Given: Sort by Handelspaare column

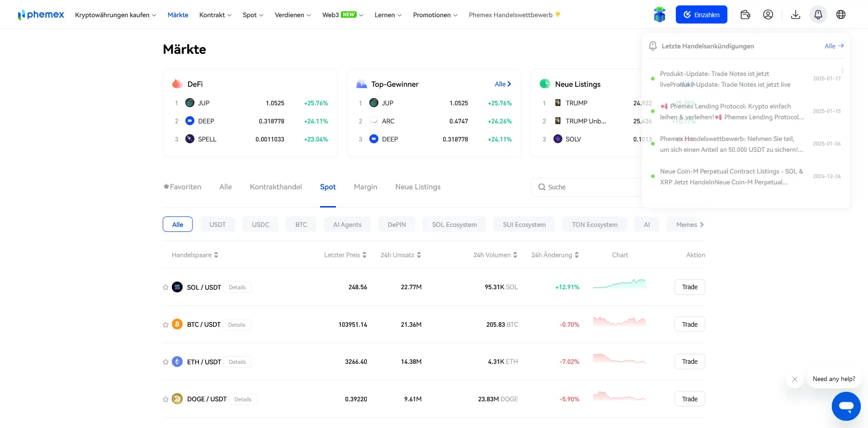Looking at the screenshot, I should point(195,255).
